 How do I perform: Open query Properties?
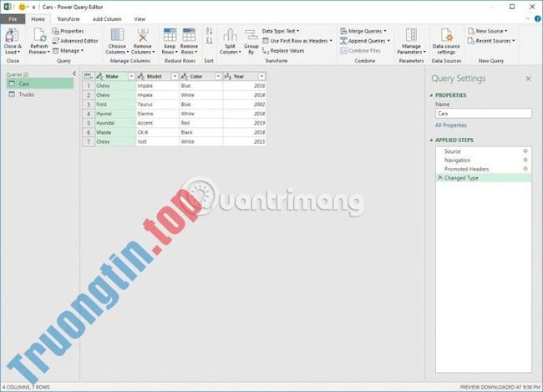68,31
